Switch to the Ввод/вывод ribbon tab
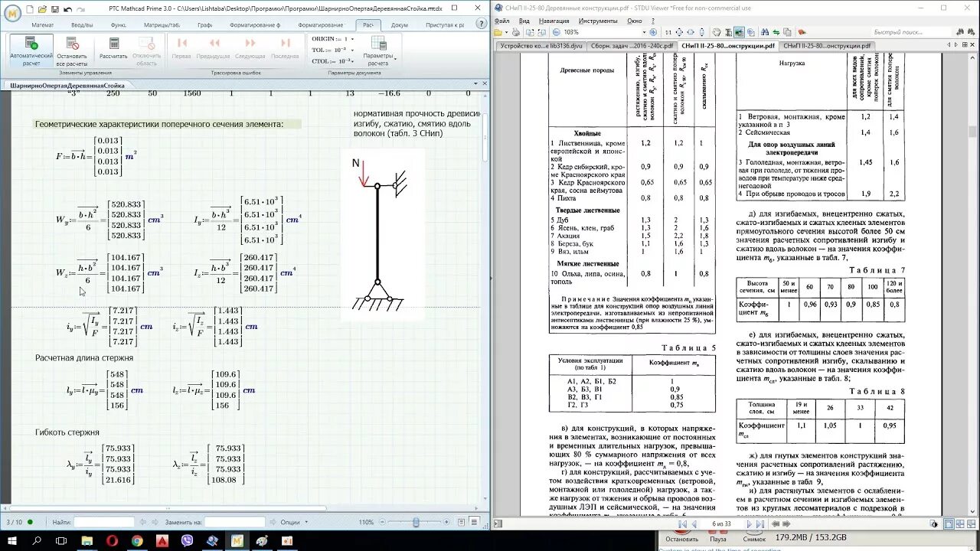Viewport: 980px width, 551px height. pos(82,24)
